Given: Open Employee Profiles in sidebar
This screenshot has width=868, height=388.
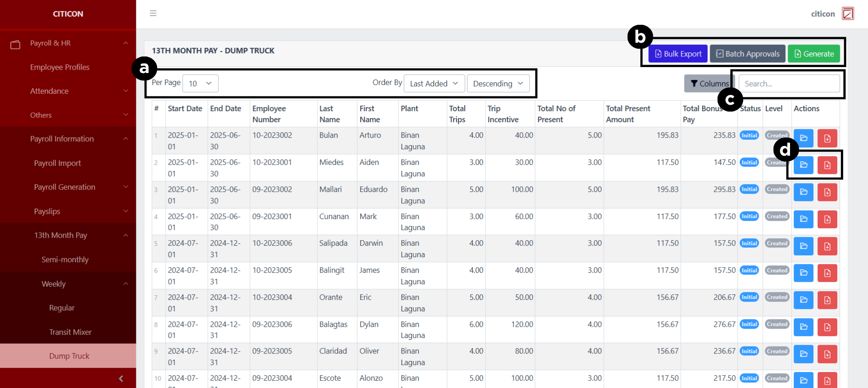Looking at the screenshot, I should pos(60,67).
